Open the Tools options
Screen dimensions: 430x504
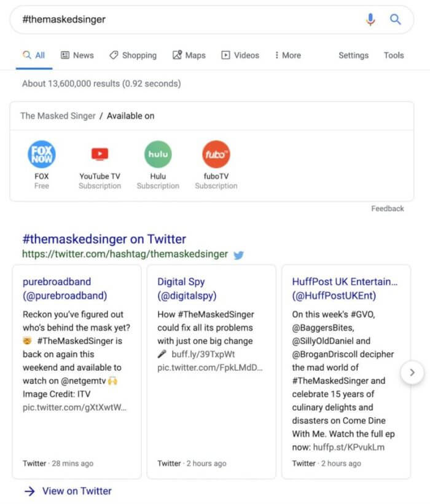tap(394, 55)
